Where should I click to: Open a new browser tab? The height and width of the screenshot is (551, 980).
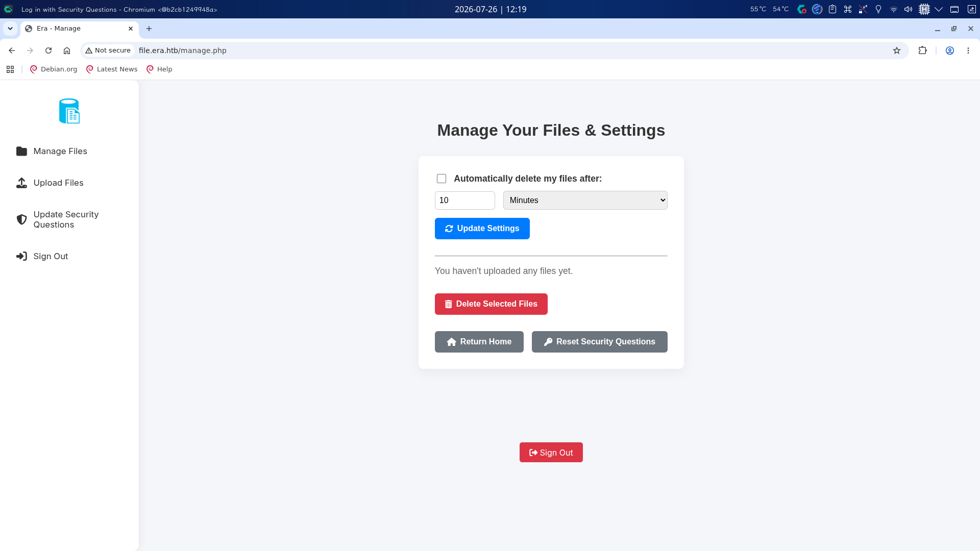[x=149, y=29]
